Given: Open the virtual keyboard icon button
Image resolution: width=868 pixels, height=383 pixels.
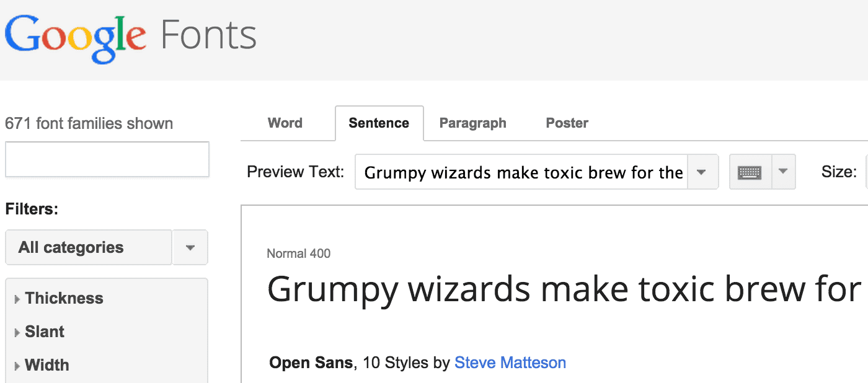Looking at the screenshot, I should pyautogui.click(x=750, y=172).
